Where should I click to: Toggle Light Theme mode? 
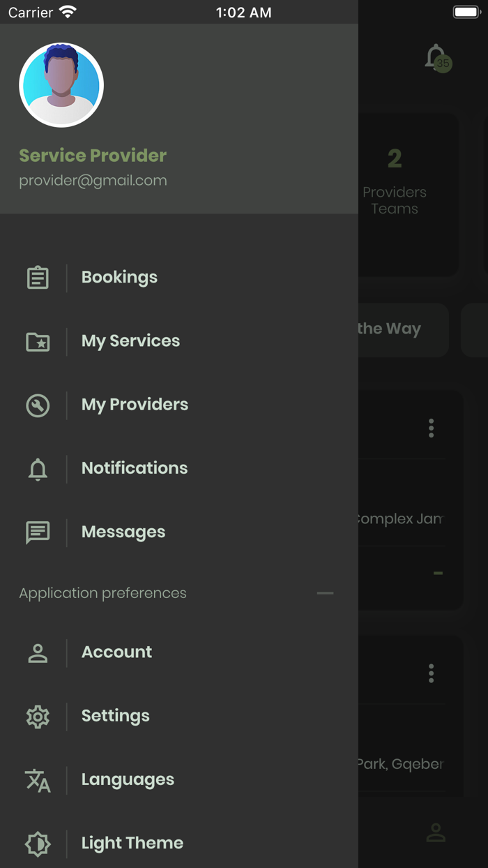132,844
